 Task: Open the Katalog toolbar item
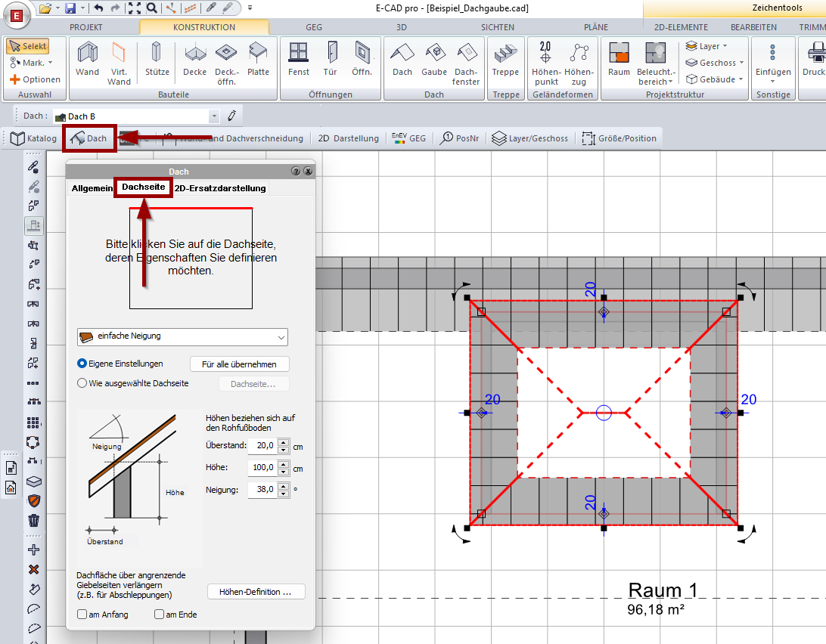click(x=33, y=138)
